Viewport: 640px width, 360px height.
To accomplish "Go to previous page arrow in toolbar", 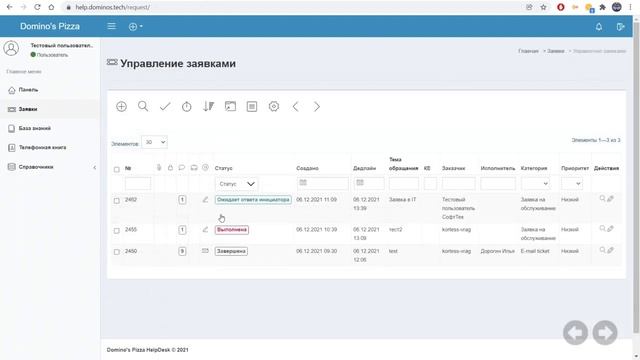I will (296, 107).
